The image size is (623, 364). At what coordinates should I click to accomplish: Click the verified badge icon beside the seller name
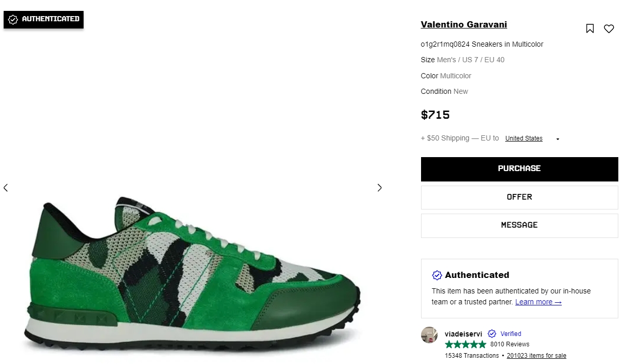coord(492,334)
